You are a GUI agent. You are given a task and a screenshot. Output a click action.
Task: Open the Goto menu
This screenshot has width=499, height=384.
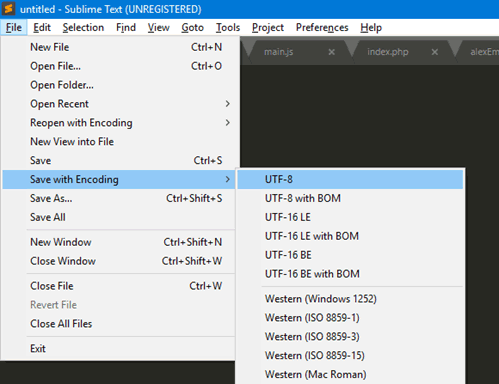click(x=192, y=27)
